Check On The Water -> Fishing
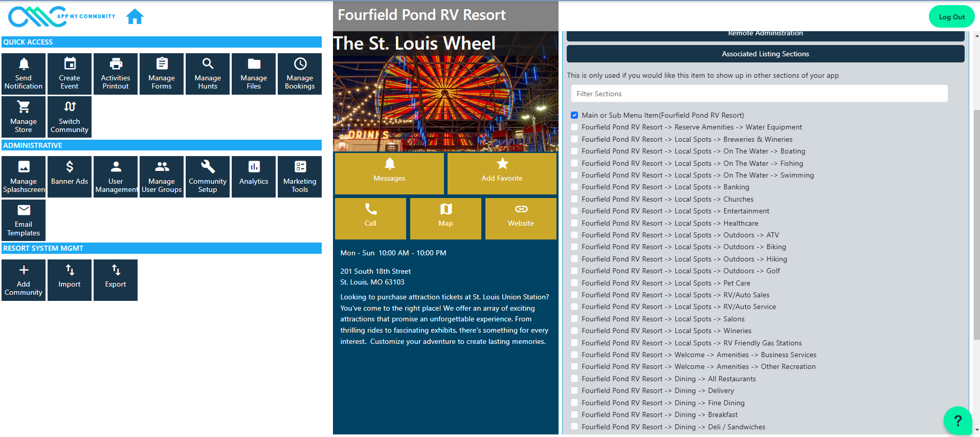980x437 pixels. pyautogui.click(x=574, y=163)
